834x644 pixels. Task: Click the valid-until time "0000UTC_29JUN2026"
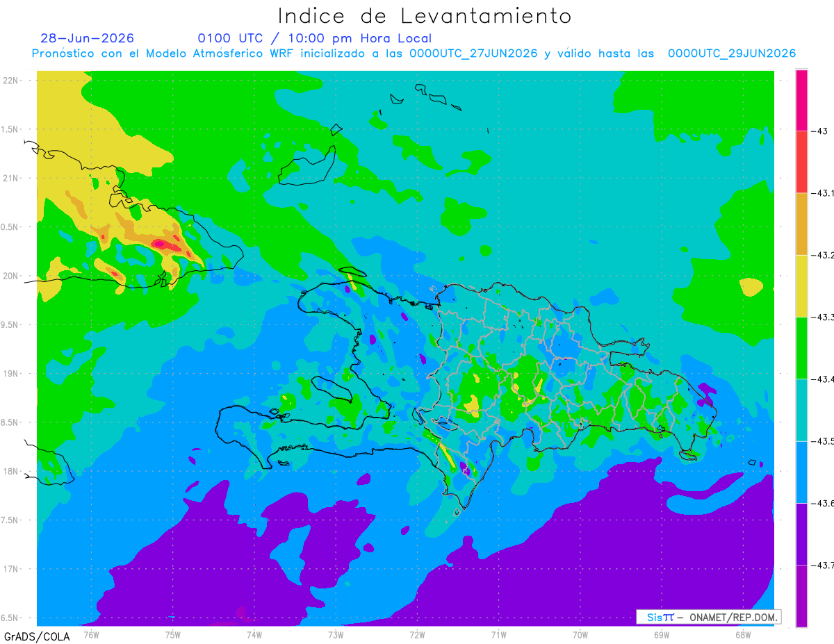[732, 53]
